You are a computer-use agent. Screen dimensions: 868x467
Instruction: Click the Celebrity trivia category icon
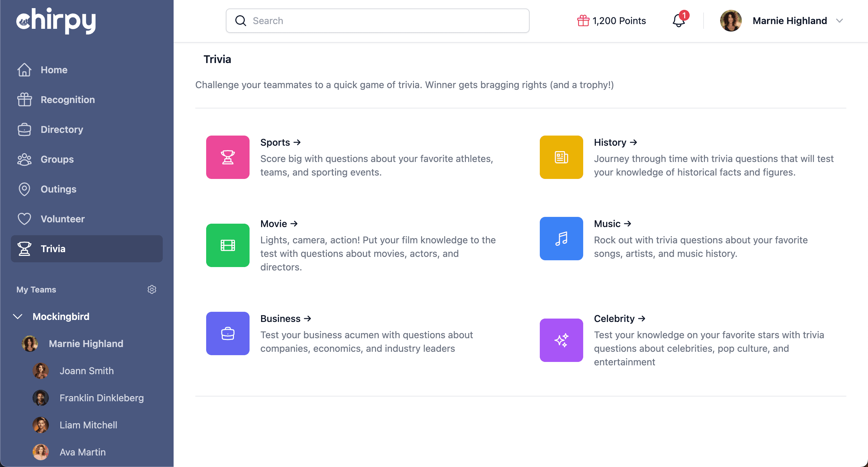coord(561,340)
